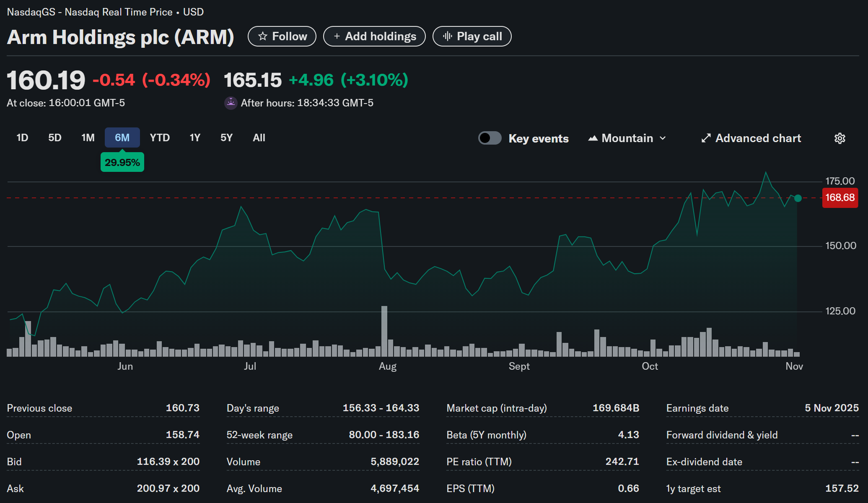This screenshot has width=868, height=503.
Task: Click the chart settings gear icon
Action: click(x=839, y=138)
